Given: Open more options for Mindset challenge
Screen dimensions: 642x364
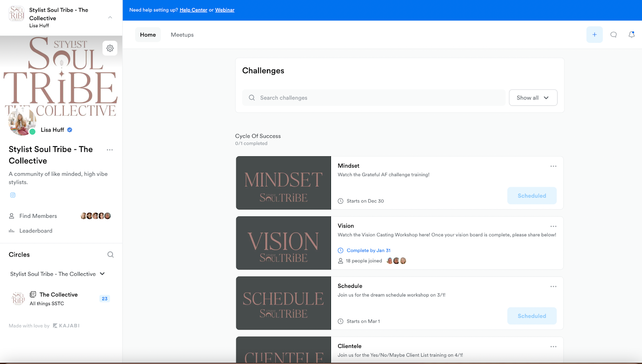Looking at the screenshot, I should (553, 166).
